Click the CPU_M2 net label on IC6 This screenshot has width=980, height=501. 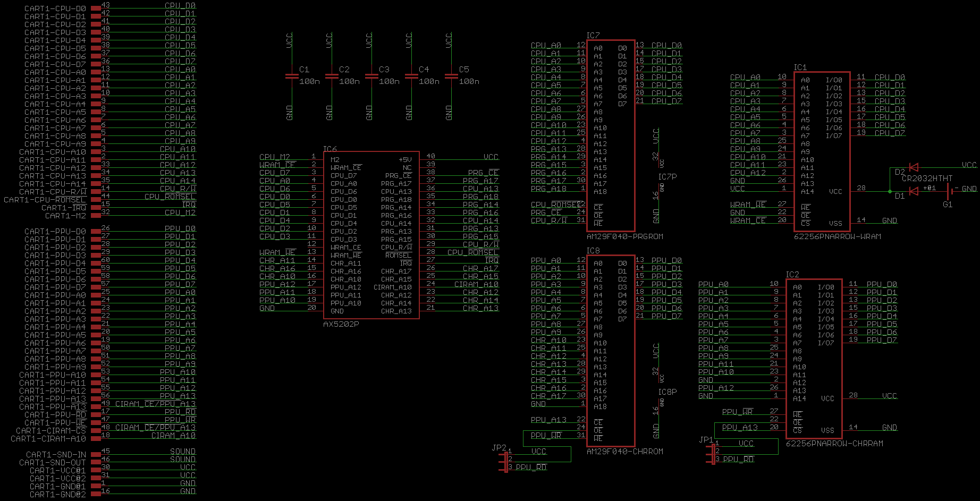click(x=275, y=157)
